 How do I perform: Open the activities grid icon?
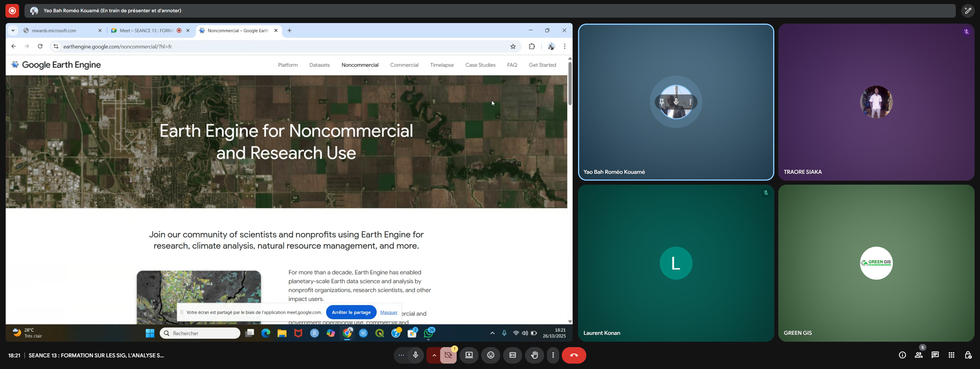tap(951, 355)
